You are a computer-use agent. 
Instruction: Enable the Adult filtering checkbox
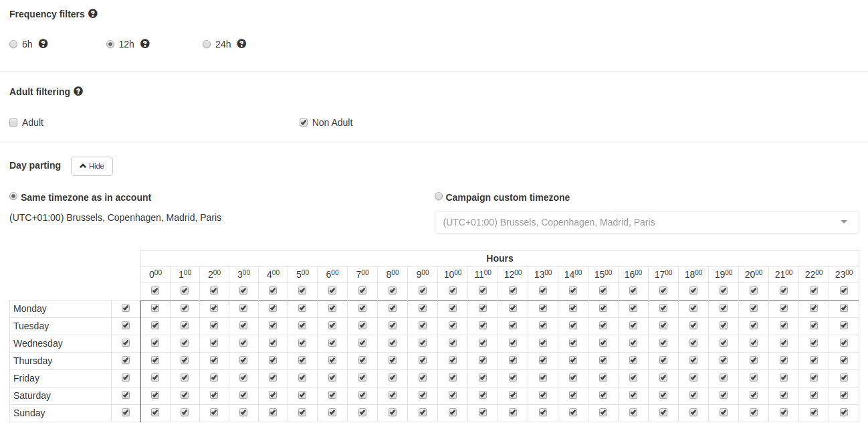point(13,123)
